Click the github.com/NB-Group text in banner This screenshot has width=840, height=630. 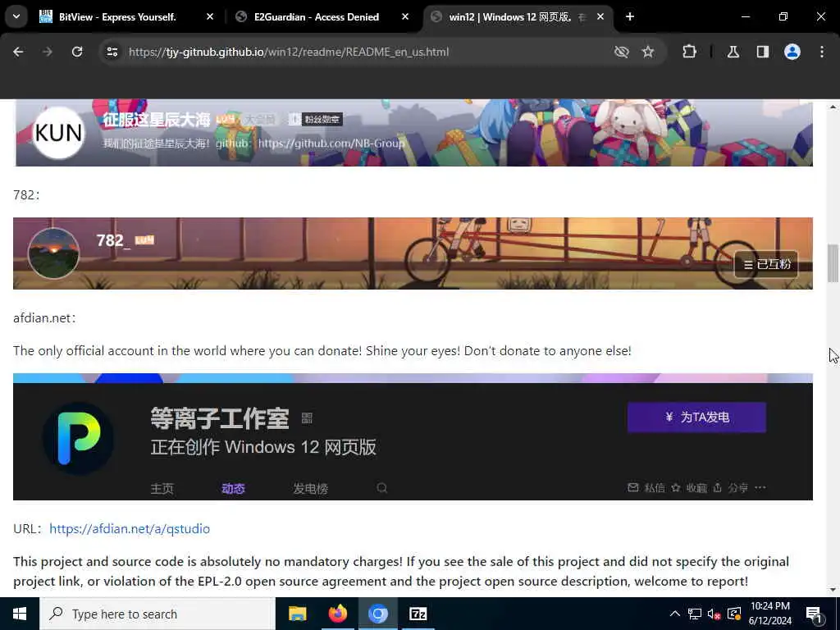331,143
